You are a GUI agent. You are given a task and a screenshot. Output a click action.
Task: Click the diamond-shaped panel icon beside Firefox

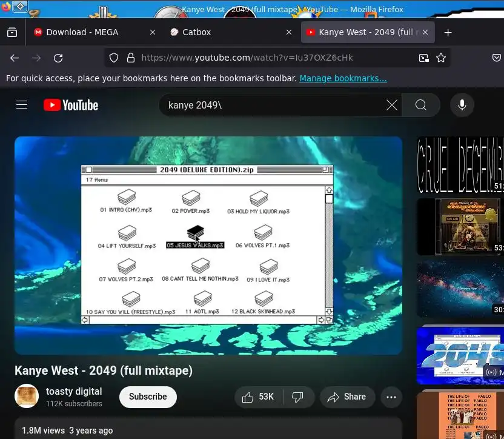(20, 6)
